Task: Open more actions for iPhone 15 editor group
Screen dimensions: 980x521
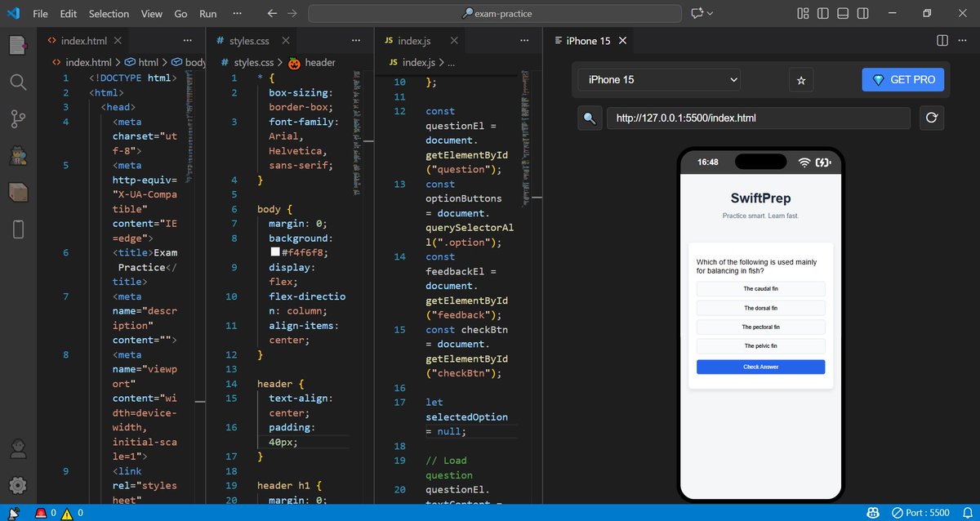Action: [964, 41]
